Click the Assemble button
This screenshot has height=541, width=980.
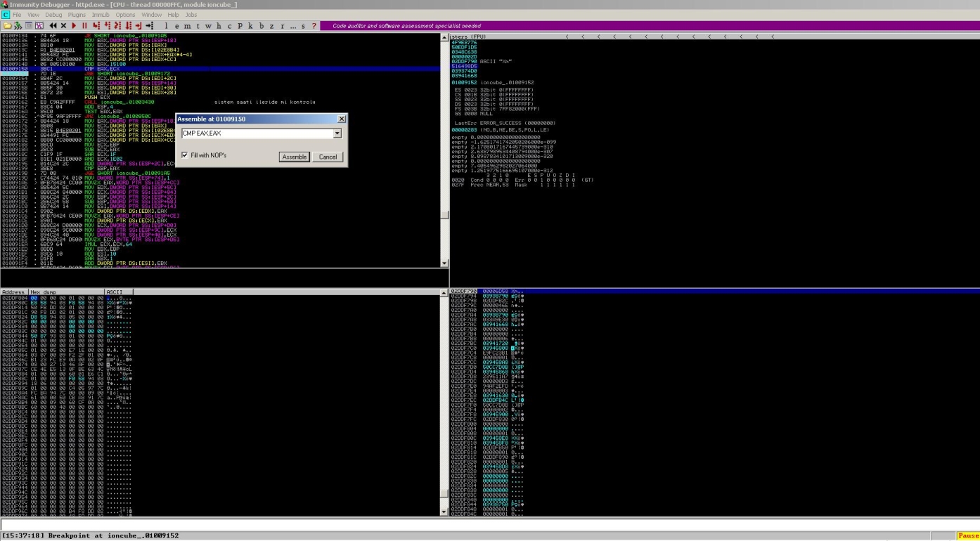click(x=294, y=157)
